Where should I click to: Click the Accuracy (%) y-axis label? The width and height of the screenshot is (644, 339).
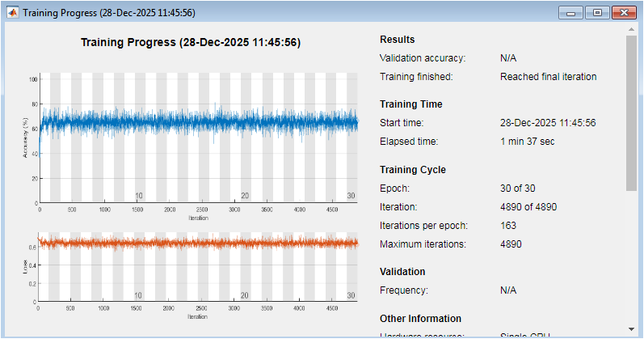point(26,141)
